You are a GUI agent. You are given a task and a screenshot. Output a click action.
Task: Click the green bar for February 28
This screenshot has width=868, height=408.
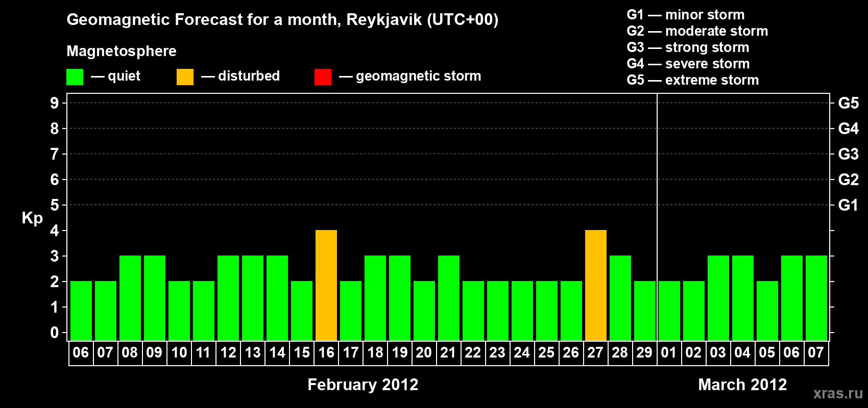pos(620,298)
